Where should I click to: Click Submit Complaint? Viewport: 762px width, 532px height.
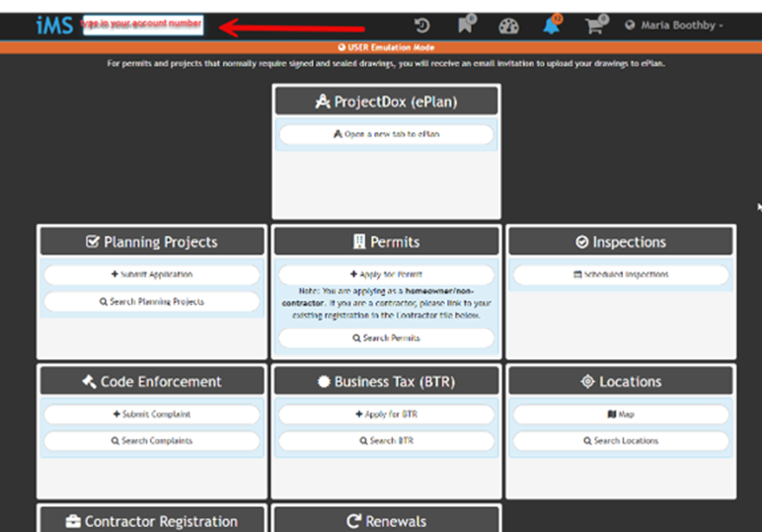point(152,414)
